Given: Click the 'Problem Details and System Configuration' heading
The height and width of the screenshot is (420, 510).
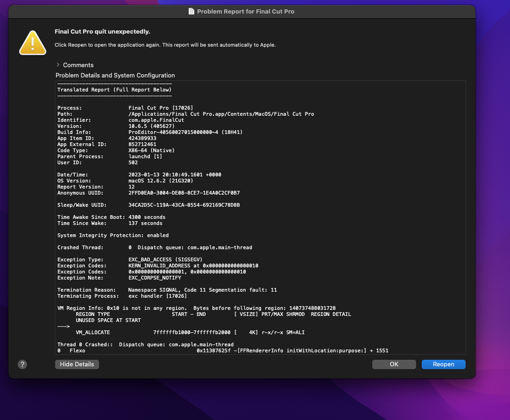Looking at the screenshot, I should (x=115, y=76).
